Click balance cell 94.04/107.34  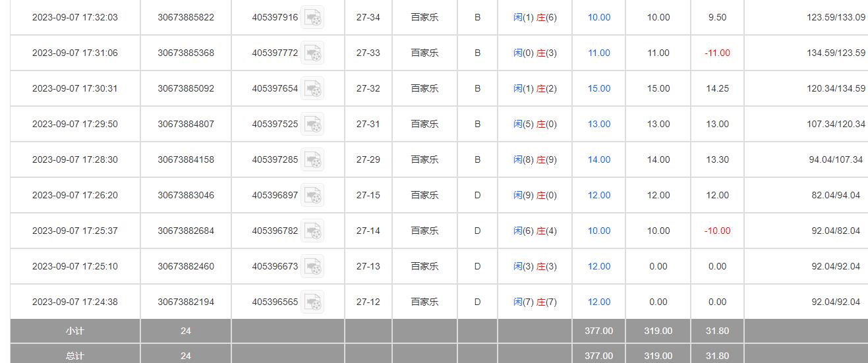point(836,159)
